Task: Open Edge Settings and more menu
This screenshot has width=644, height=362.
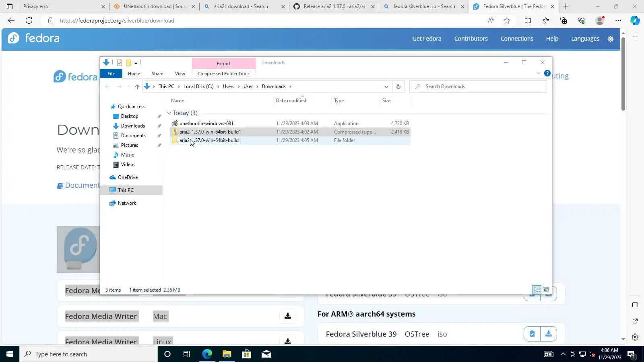Action: (618, 21)
